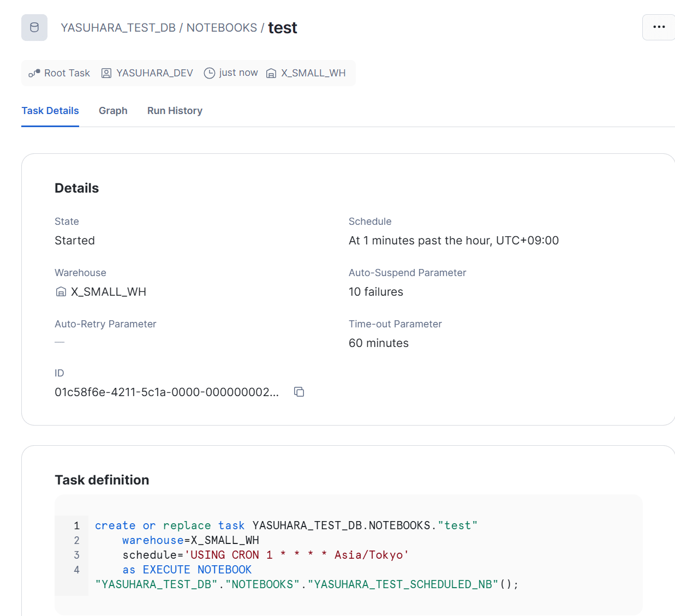Open the Run History tab
Screen dimensions: 675x616
pos(175,111)
